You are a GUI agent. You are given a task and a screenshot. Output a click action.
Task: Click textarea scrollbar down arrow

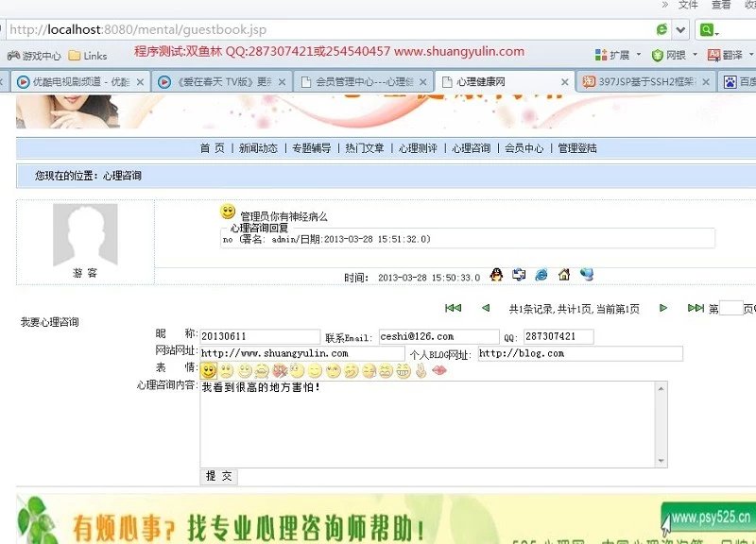coord(661,461)
